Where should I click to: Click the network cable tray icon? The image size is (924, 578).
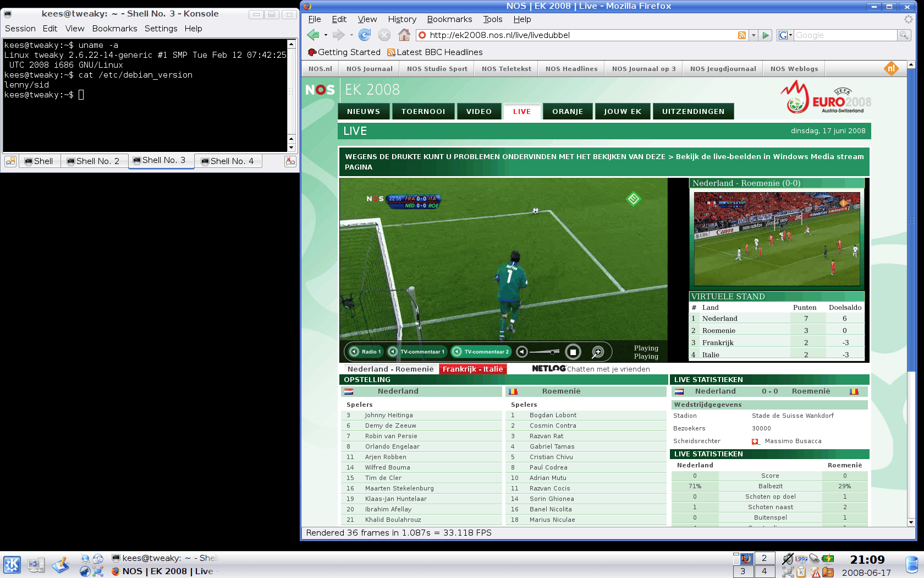(x=815, y=559)
